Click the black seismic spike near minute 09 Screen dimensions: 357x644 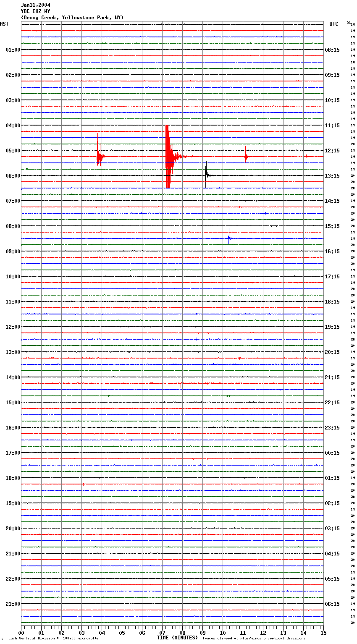point(207,173)
